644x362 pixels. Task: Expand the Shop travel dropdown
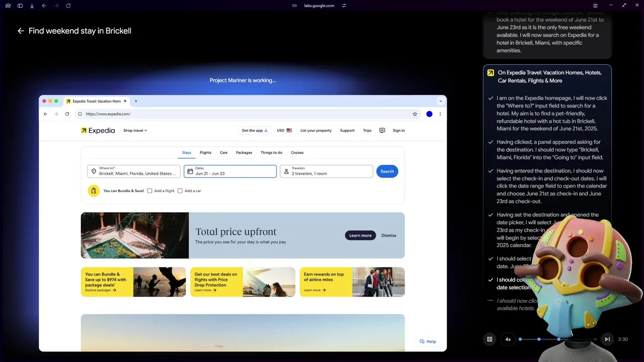pos(135,130)
